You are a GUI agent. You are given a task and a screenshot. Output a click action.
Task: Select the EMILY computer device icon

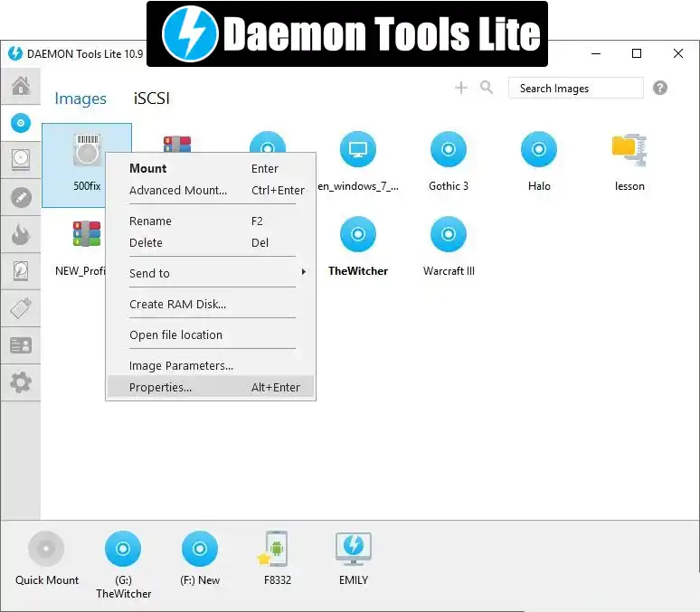[353, 550]
